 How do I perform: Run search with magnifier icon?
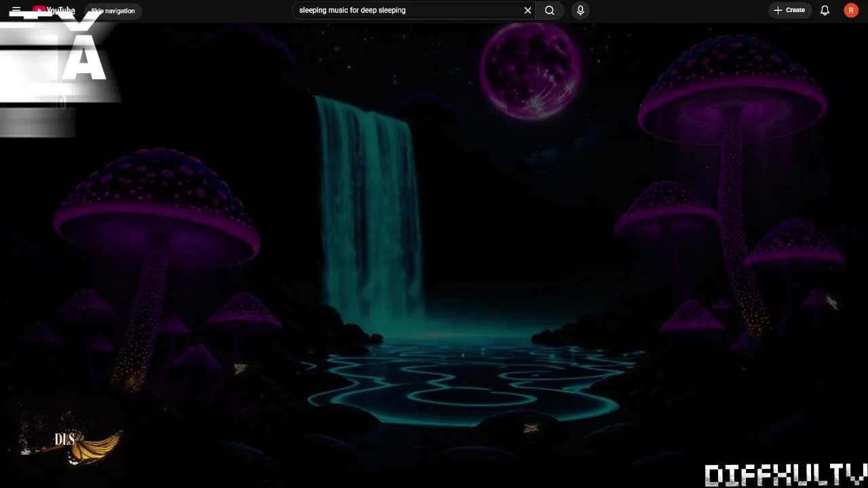(549, 10)
